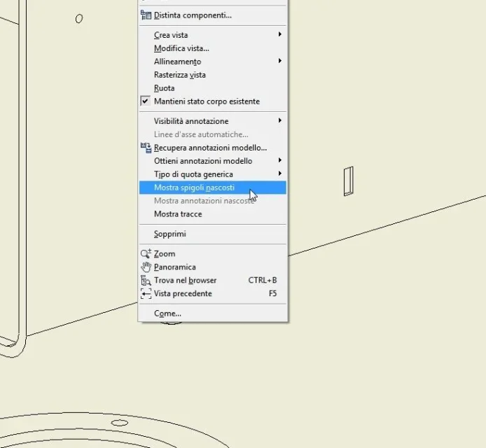Expand the Crea vista submenu arrow
This screenshot has width=486, height=448.
pyautogui.click(x=280, y=34)
